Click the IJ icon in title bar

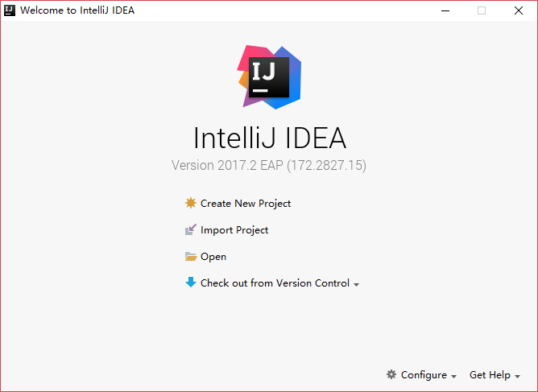click(x=10, y=10)
